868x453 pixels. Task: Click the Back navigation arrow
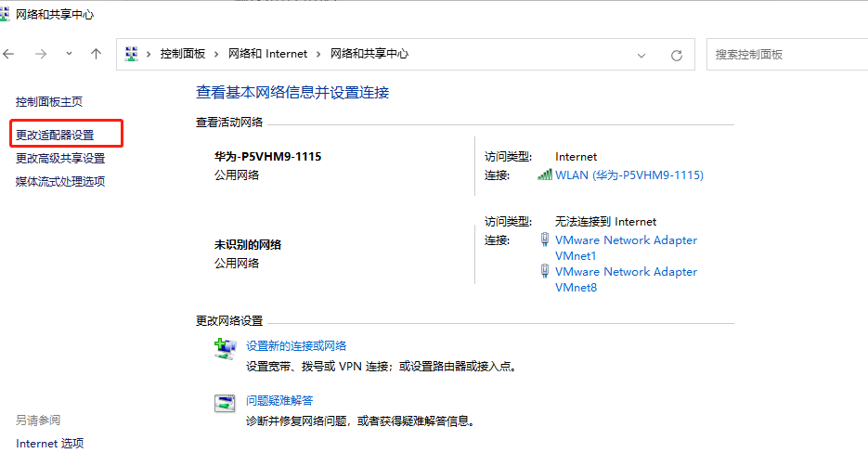[8, 54]
